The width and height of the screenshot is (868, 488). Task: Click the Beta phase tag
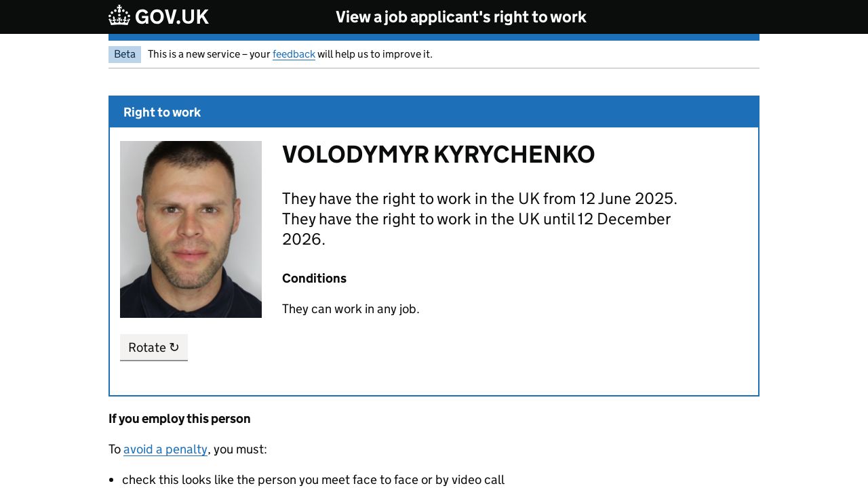pyautogui.click(x=125, y=54)
